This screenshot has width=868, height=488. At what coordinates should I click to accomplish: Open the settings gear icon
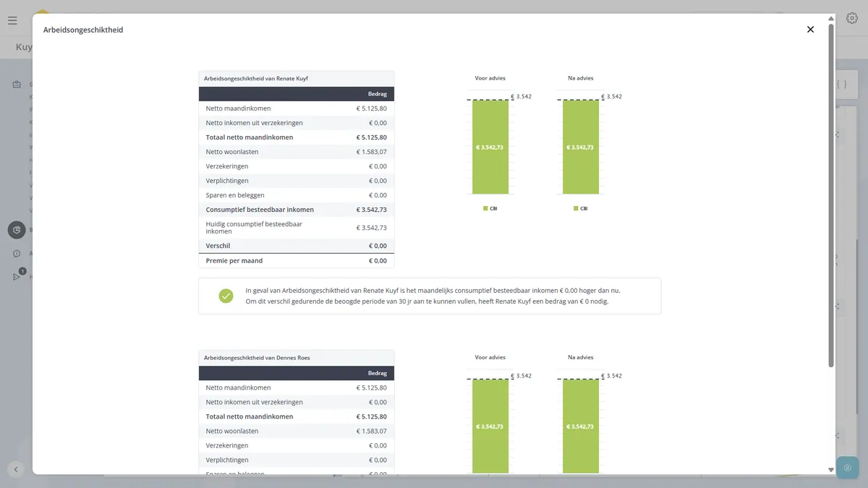tap(852, 19)
